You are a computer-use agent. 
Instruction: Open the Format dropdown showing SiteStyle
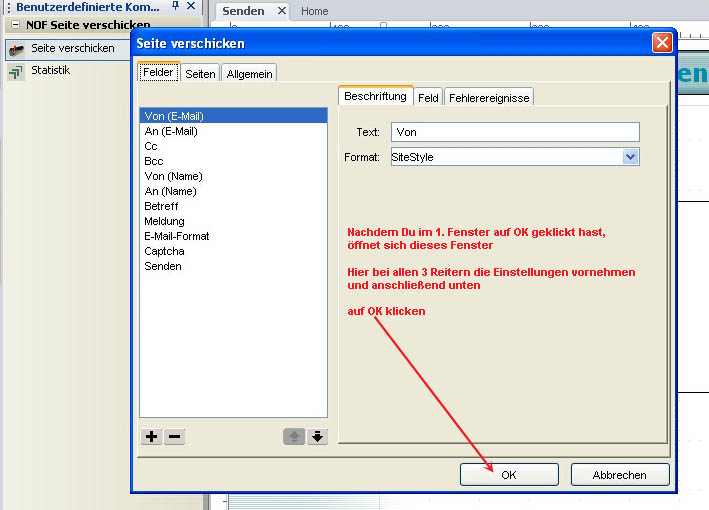tap(630, 157)
